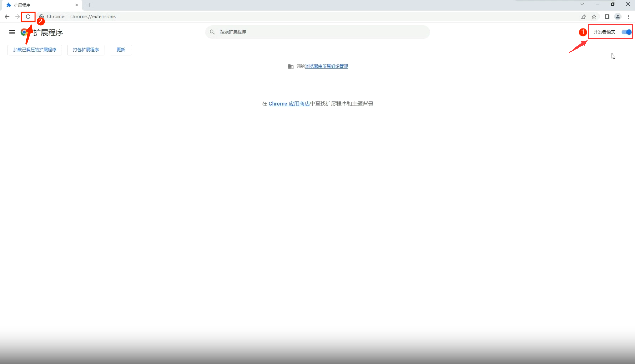Open the user profile avatar icon
The width and height of the screenshot is (635, 364).
coord(618,17)
